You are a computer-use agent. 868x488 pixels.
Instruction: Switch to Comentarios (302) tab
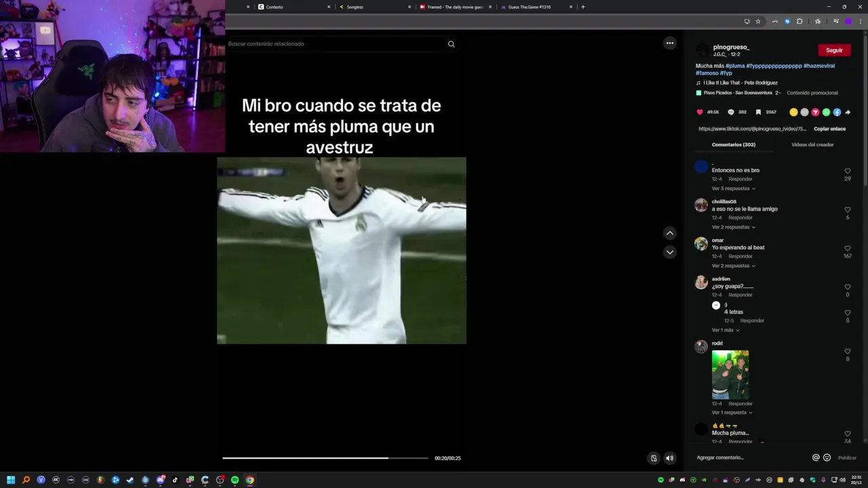733,144
